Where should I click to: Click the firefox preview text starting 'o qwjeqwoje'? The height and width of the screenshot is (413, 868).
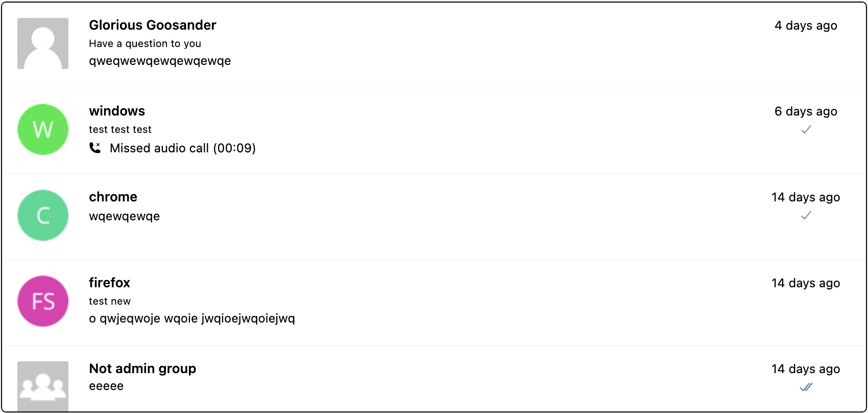point(192,318)
